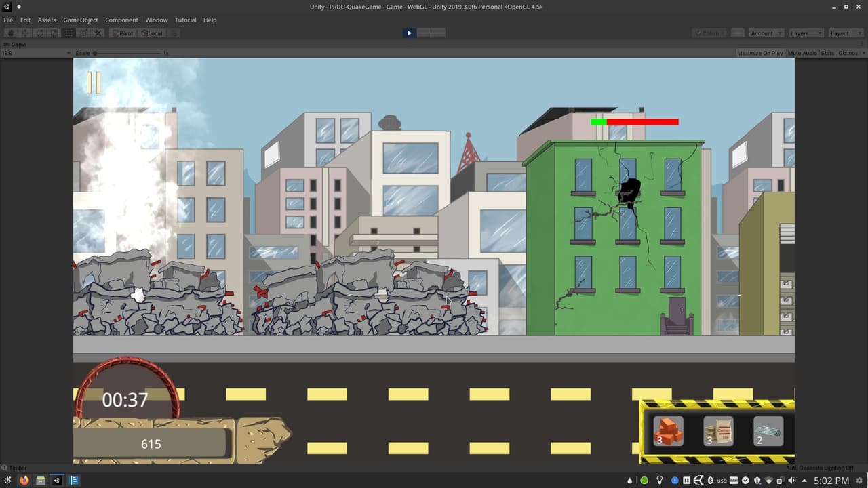Click the Step frame button
The height and width of the screenshot is (488, 868).
[438, 33]
